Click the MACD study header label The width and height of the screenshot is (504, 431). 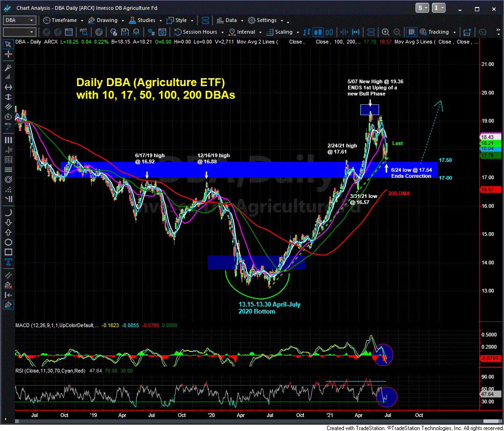pyautogui.click(x=56, y=325)
